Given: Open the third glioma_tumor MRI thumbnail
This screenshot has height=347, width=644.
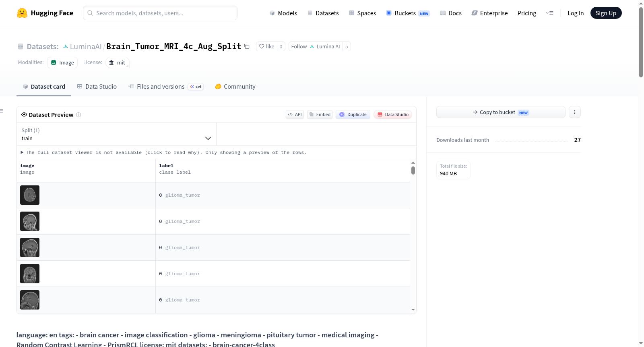Looking at the screenshot, I should click(x=30, y=247).
